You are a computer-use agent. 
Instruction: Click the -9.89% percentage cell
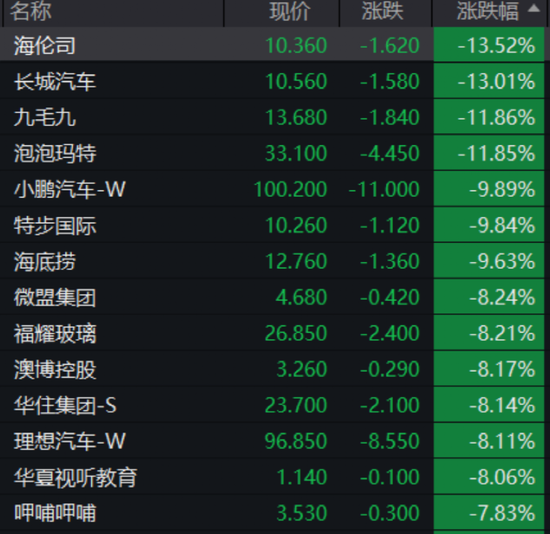pyautogui.click(x=489, y=189)
